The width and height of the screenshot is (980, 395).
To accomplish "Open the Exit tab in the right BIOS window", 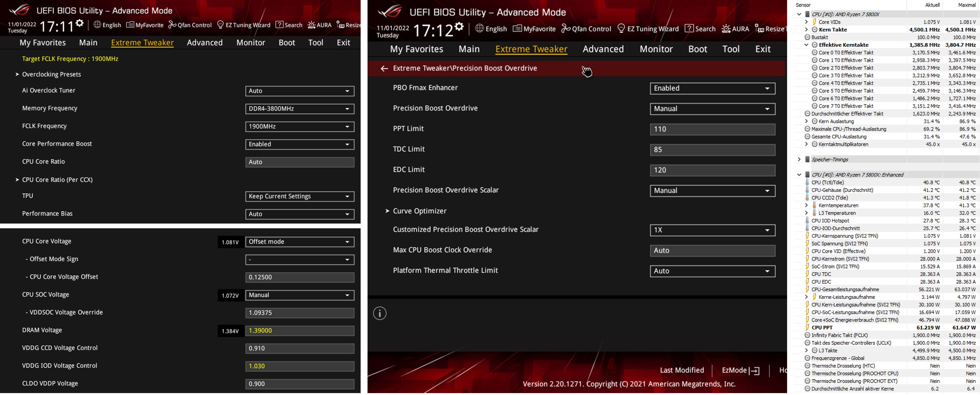I will 762,49.
